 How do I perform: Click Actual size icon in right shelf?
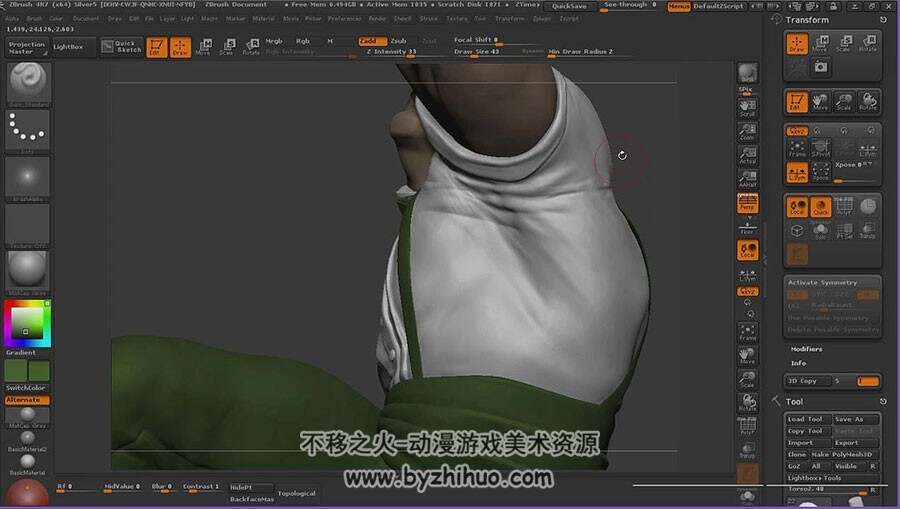747,156
